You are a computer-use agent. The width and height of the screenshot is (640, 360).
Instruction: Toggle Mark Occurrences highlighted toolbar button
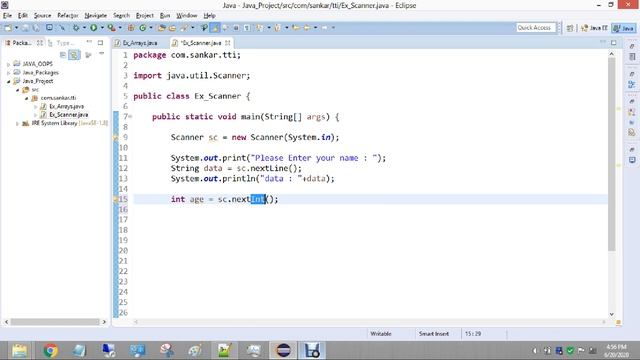(x=215, y=28)
